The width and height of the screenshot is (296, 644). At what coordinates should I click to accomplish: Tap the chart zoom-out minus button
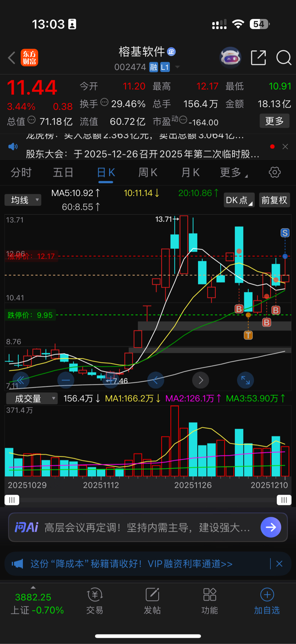pos(66,381)
